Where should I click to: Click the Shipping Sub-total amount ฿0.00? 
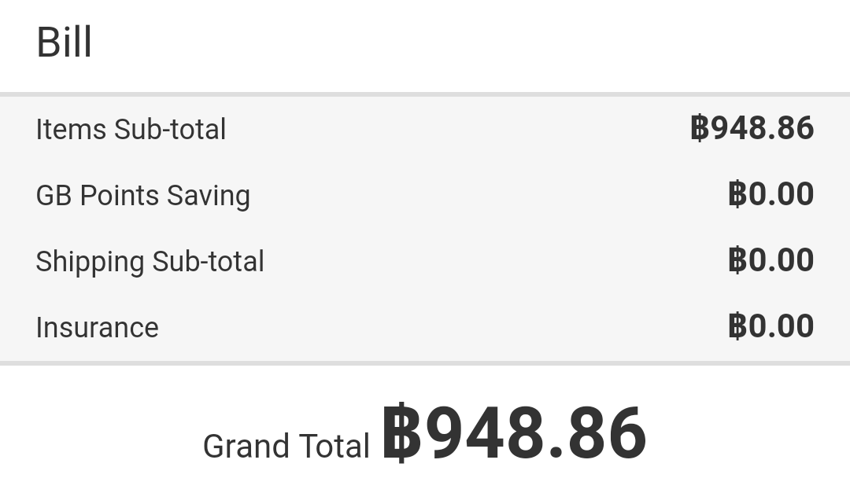coord(771,259)
